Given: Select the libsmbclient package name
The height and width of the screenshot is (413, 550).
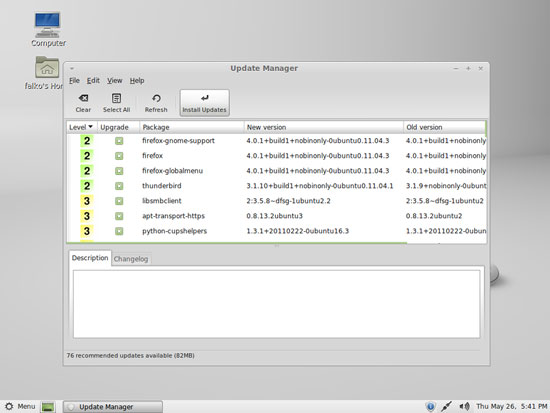Looking at the screenshot, I should pos(161,201).
